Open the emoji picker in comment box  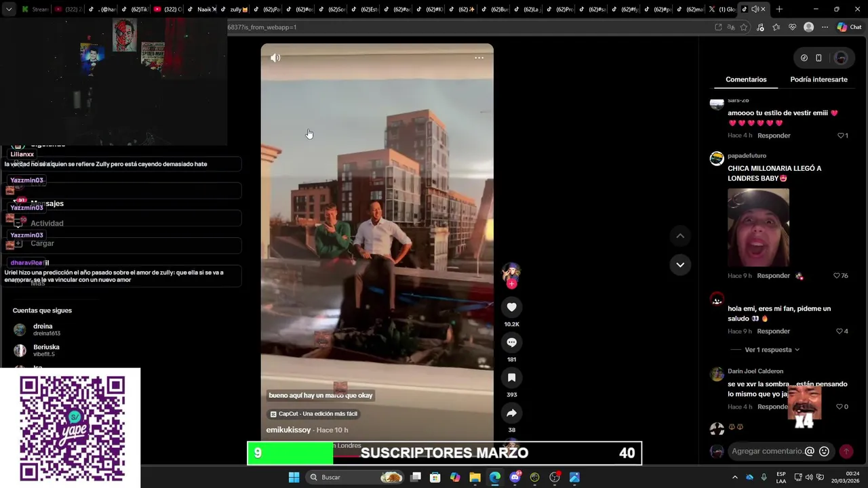tap(824, 451)
